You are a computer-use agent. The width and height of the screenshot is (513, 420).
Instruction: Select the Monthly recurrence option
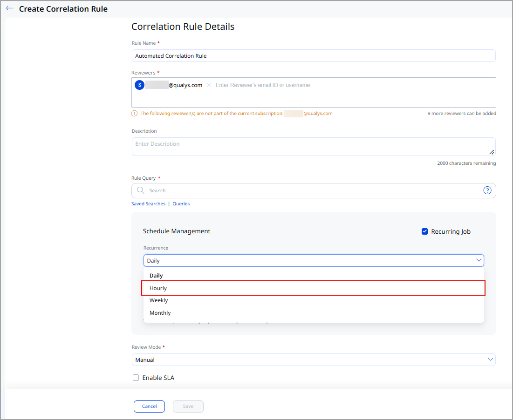tap(314, 313)
